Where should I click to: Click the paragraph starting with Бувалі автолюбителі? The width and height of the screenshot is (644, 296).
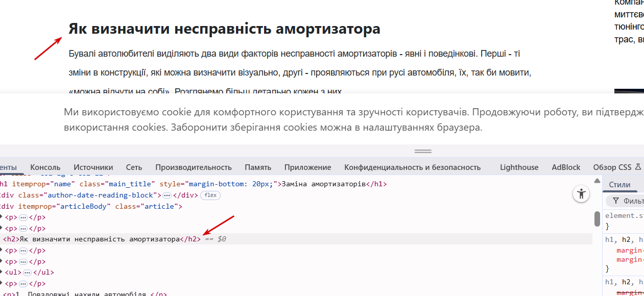click(x=300, y=72)
